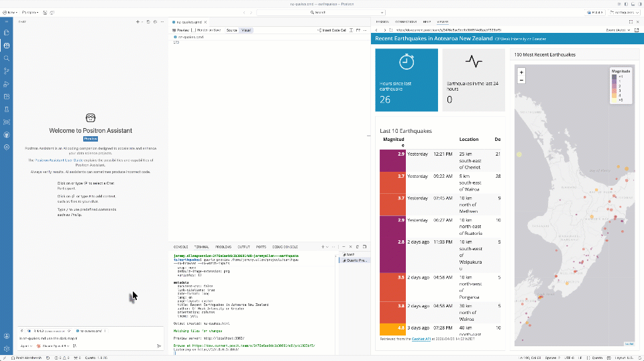
Task: Switch the editor to Source mode
Action: [231, 30]
